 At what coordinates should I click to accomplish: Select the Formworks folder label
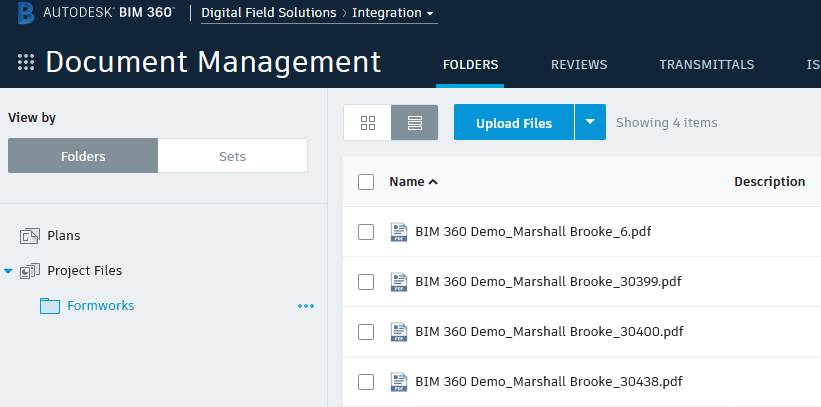[x=101, y=306]
